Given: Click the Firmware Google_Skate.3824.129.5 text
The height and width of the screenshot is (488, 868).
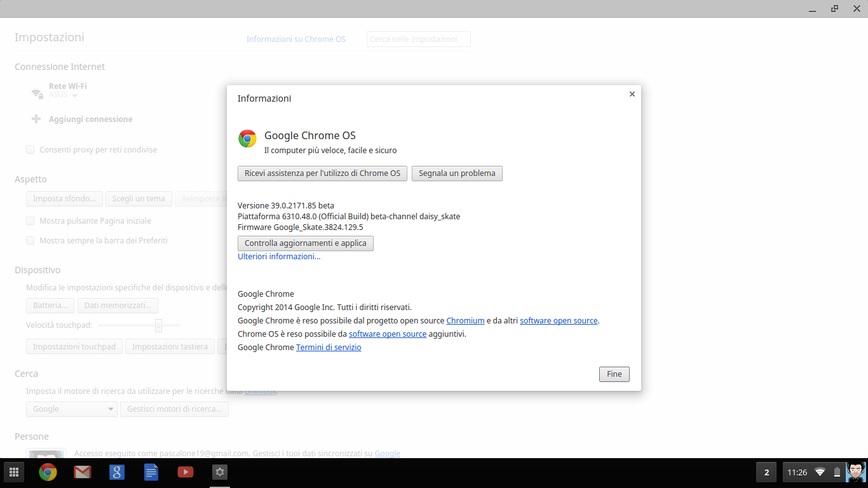Looking at the screenshot, I should pyautogui.click(x=301, y=227).
